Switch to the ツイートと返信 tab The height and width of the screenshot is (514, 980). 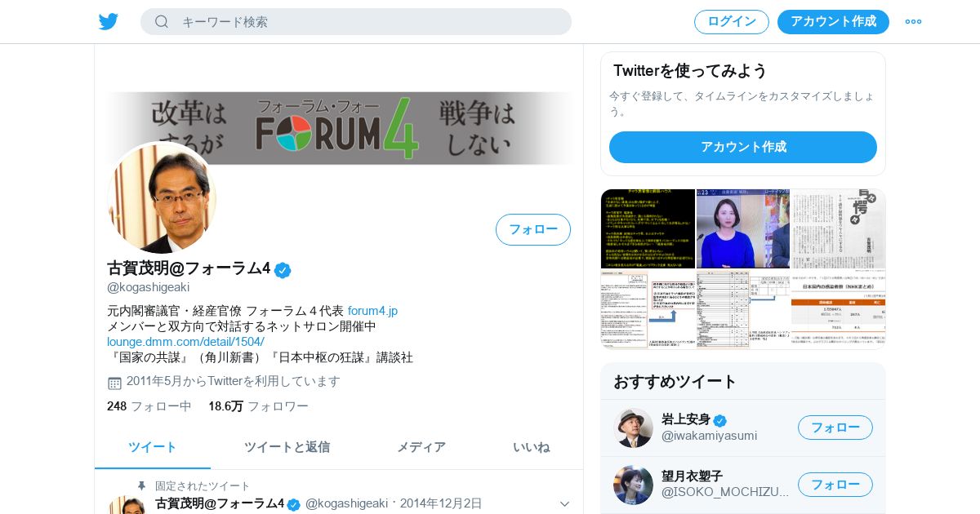tap(287, 447)
